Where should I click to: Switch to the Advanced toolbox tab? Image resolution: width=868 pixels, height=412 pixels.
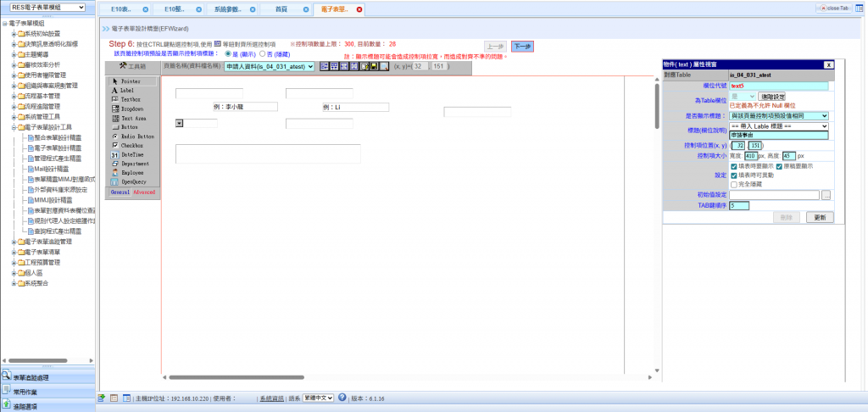click(x=144, y=192)
